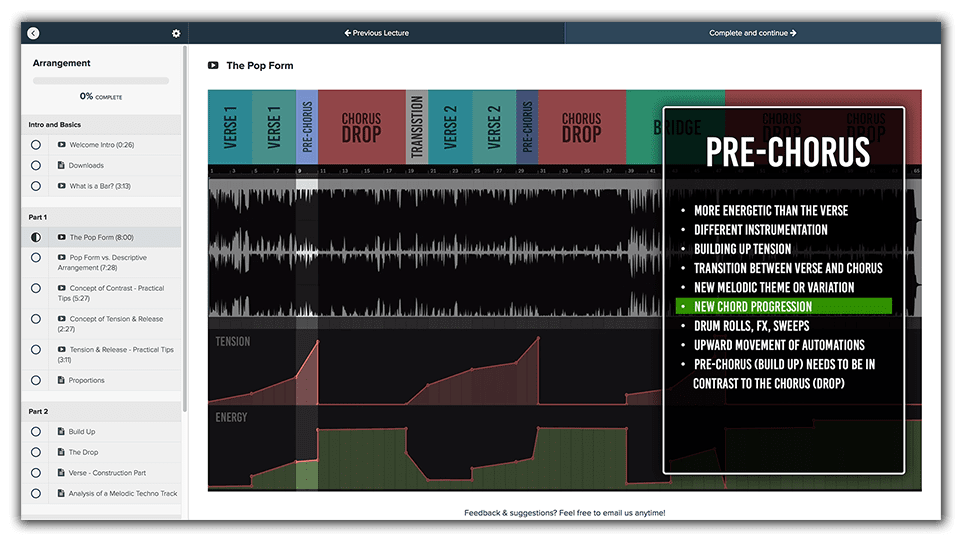Click the document icon beside Verse - Construction Part
This screenshot has width=960, height=540.
61,473
